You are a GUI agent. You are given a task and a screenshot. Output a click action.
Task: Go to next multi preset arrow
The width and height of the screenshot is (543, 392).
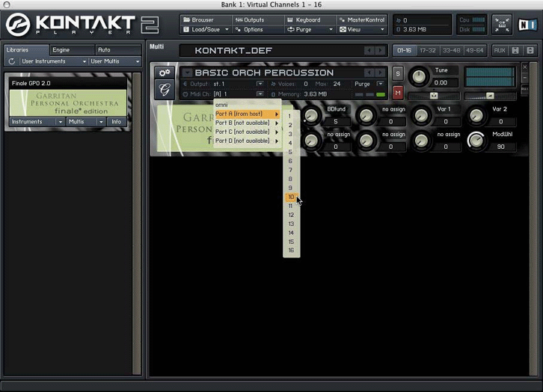(x=381, y=51)
